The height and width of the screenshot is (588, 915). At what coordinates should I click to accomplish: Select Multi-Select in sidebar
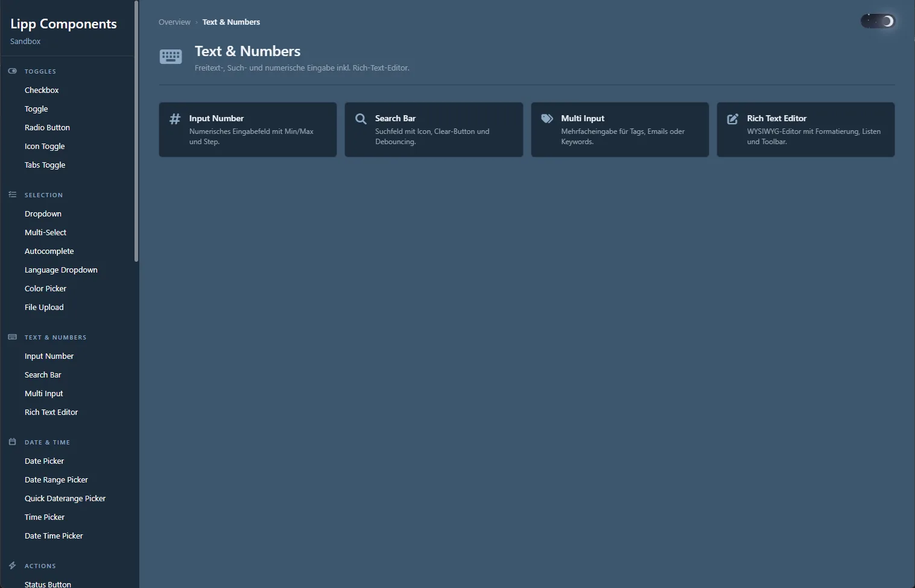45,233
